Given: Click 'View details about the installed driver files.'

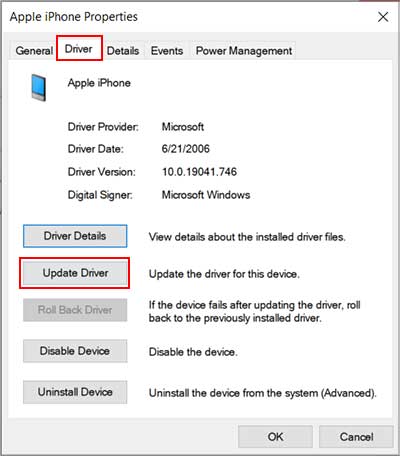Looking at the screenshot, I should coord(247,237).
